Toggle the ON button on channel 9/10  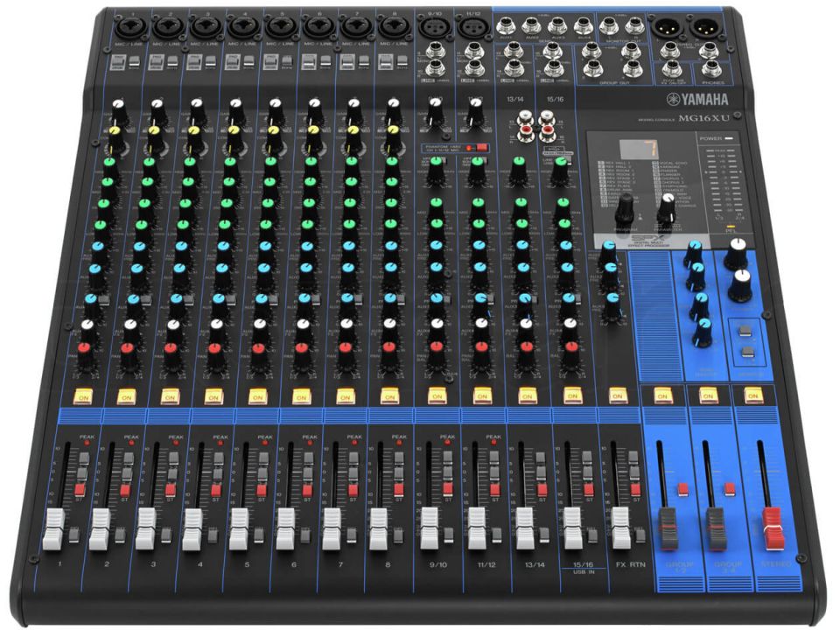tap(436, 395)
